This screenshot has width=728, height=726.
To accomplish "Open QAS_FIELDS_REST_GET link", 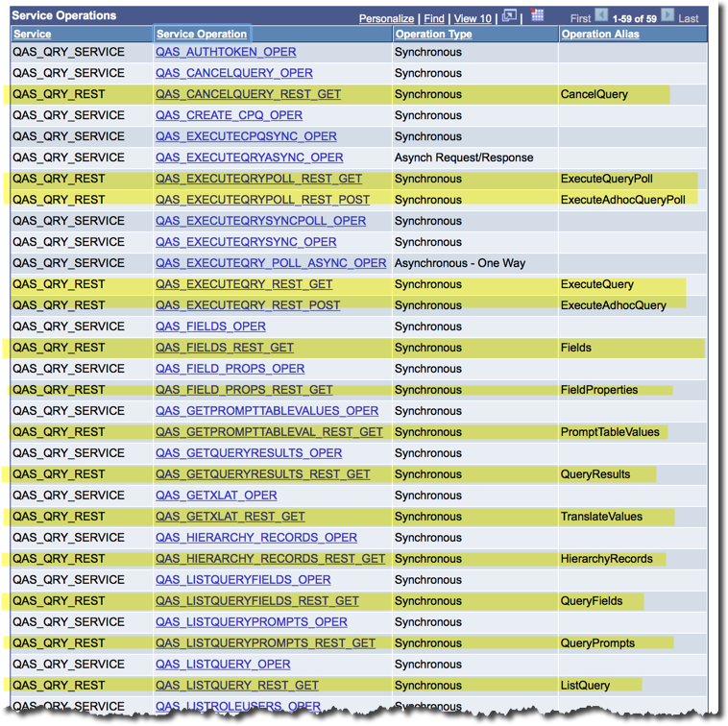I will (224, 348).
